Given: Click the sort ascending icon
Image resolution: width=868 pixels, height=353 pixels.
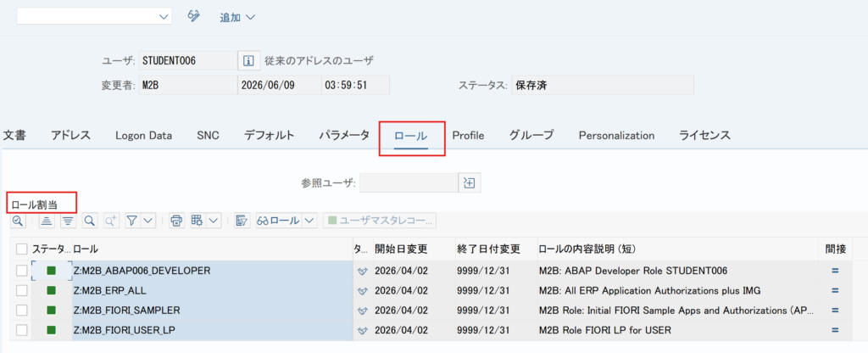Looking at the screenshot, I should pyautogui.click(x=47, y=221).
